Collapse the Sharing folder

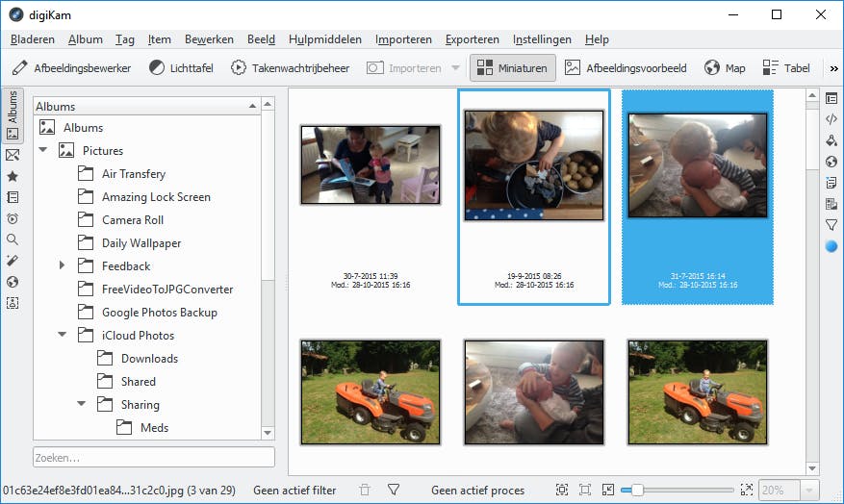(x=81, y=403)
